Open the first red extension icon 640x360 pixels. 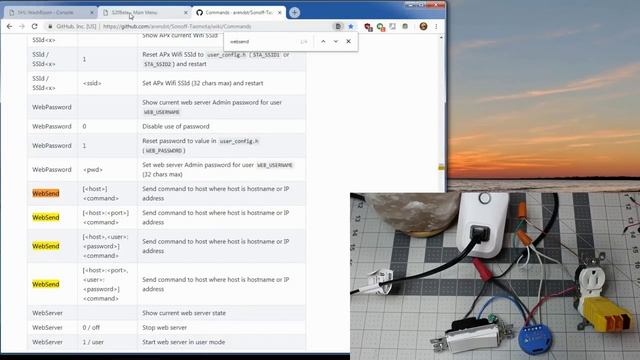click(x=368, y=27)
